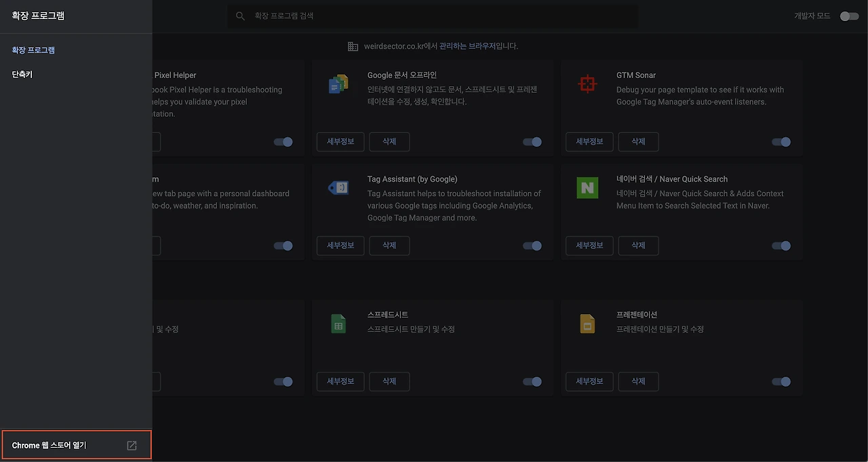This screenshot has width=868, height=462.
Task: Remove GTM Sonar with 삭제
Action: point(638,142)
